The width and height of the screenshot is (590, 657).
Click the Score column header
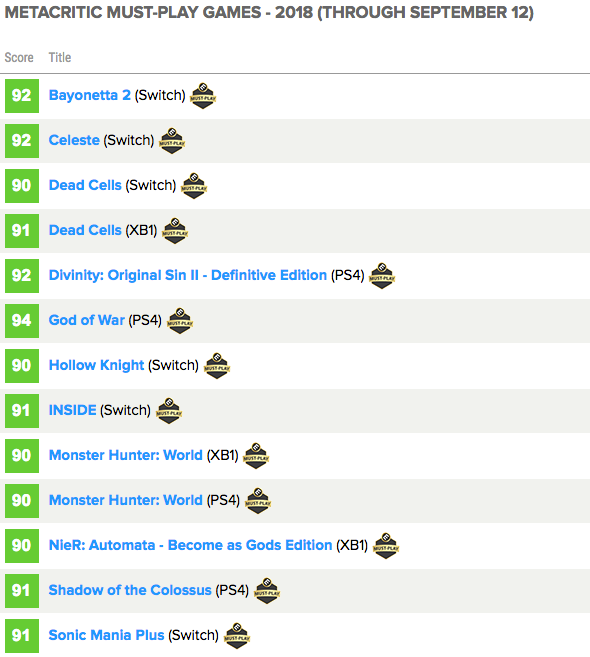tap(19, 57)
